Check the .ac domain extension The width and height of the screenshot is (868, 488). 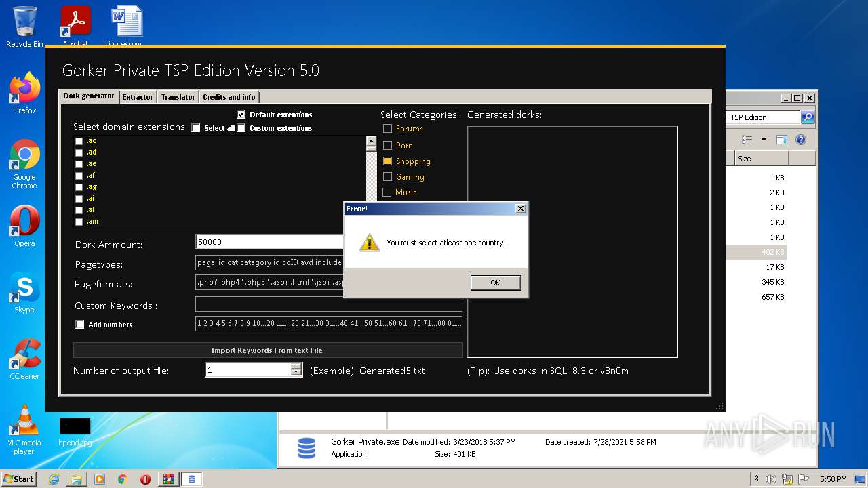pyautogui.click(x=79, y=141)
